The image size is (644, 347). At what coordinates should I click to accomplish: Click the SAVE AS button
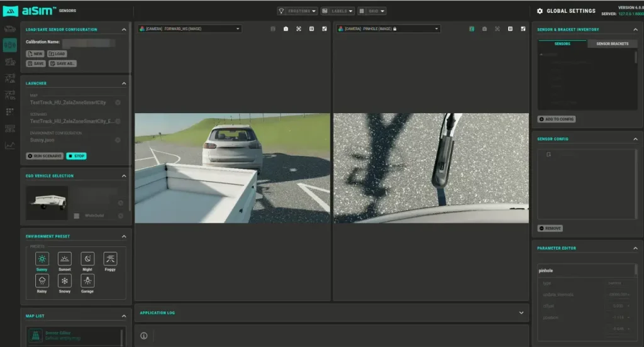[x=63, y=63]
